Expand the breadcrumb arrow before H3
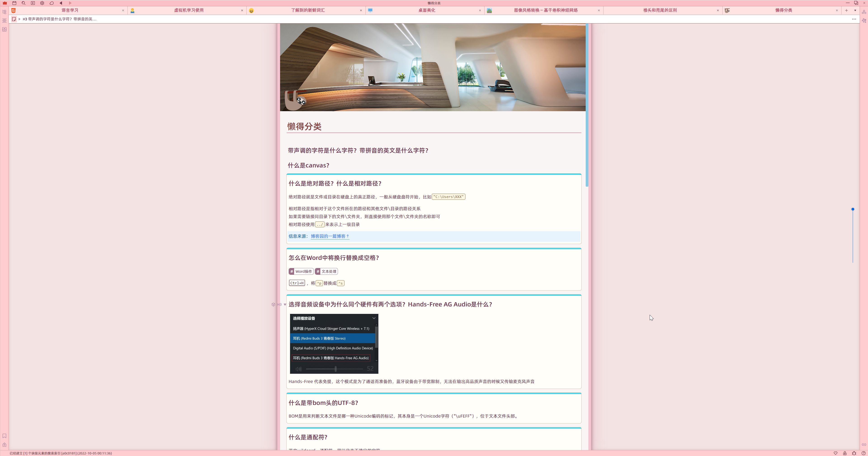Image resolution: width=868 pixels, height=456 pixels. click(19, 19)
